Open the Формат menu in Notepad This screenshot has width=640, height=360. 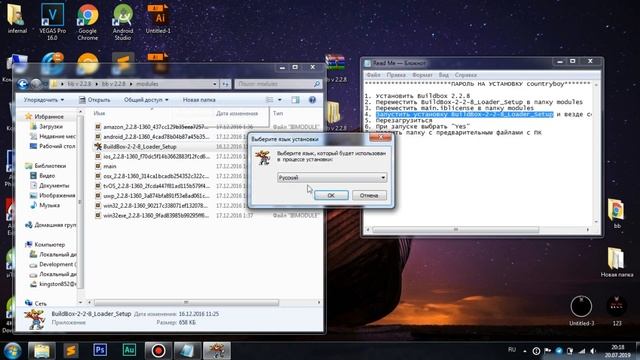[x=422, y=75]
